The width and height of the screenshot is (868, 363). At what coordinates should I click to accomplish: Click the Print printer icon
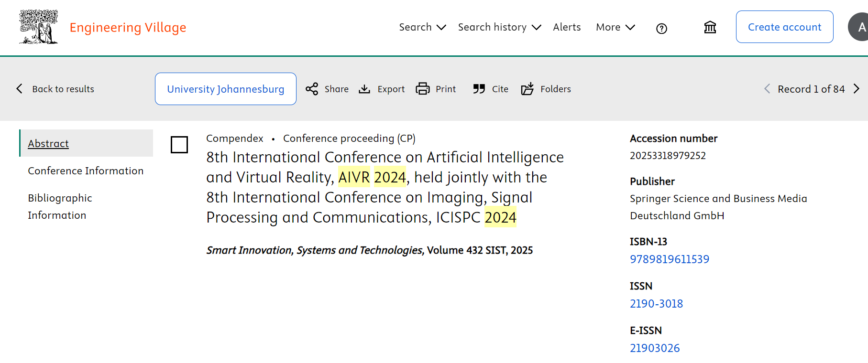pos(423,89)
